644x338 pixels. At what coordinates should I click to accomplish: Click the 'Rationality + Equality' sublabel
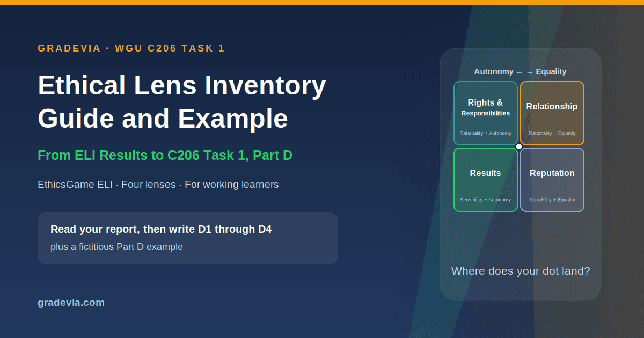(x=552, y=133)
